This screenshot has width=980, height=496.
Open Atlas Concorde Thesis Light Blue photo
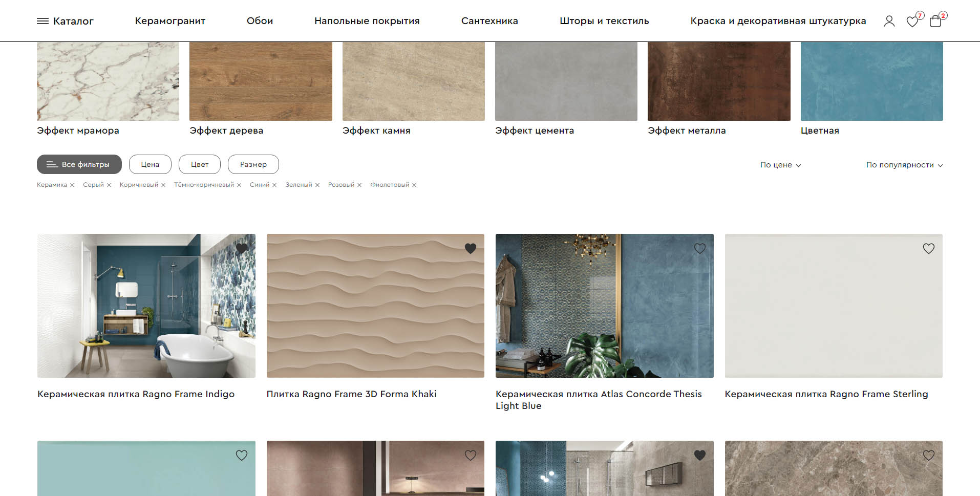[x=605, y=306]
